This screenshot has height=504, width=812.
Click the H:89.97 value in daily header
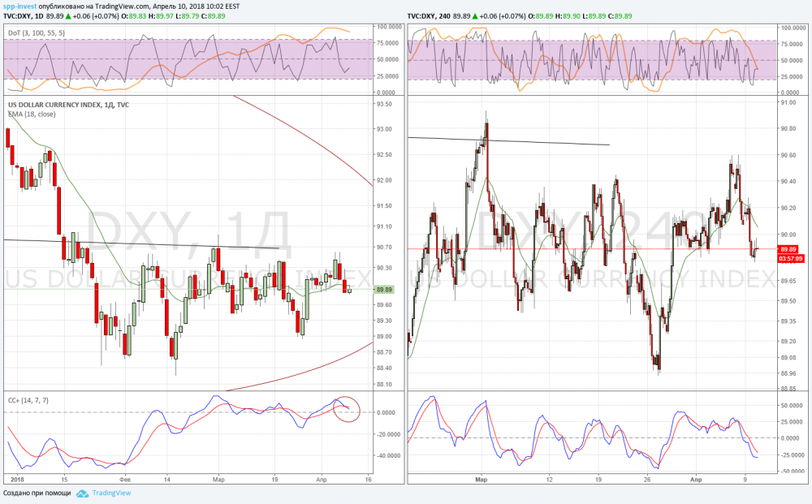pyautogui.click(x=161, y=16)
